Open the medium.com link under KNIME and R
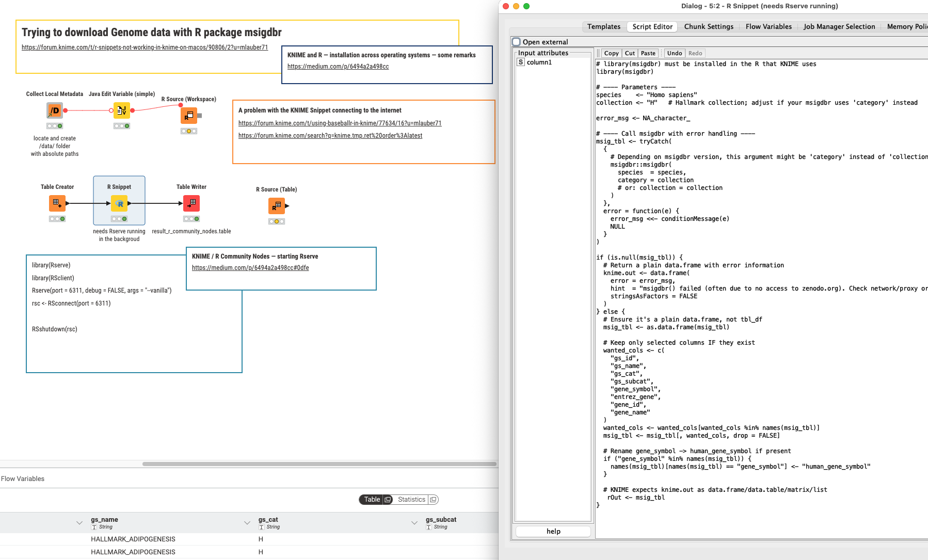Screen dimensions: 928x560 (338, 67)
